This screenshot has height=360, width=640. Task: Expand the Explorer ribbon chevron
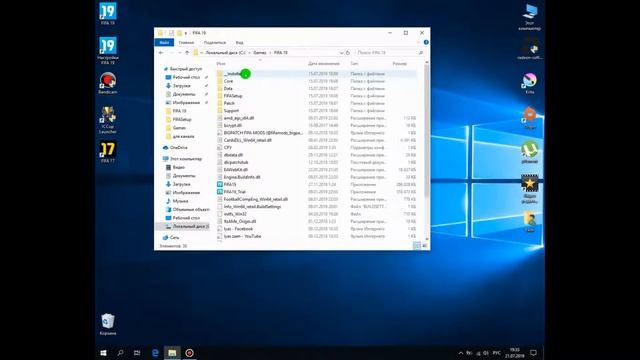tap(418, 42)
